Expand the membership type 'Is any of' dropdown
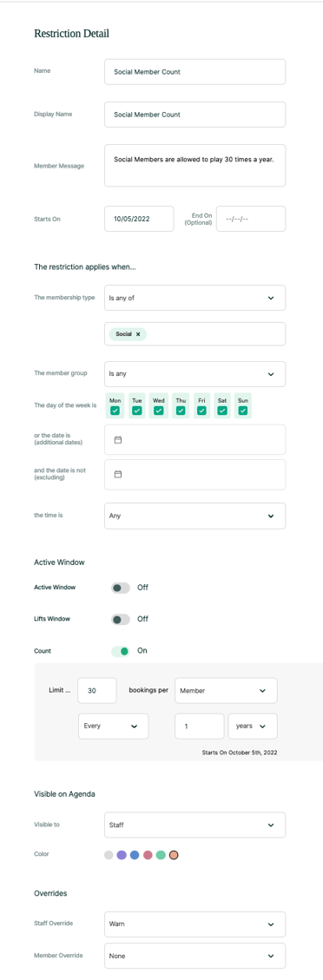The image size is (323, 980). click(194, 298)
